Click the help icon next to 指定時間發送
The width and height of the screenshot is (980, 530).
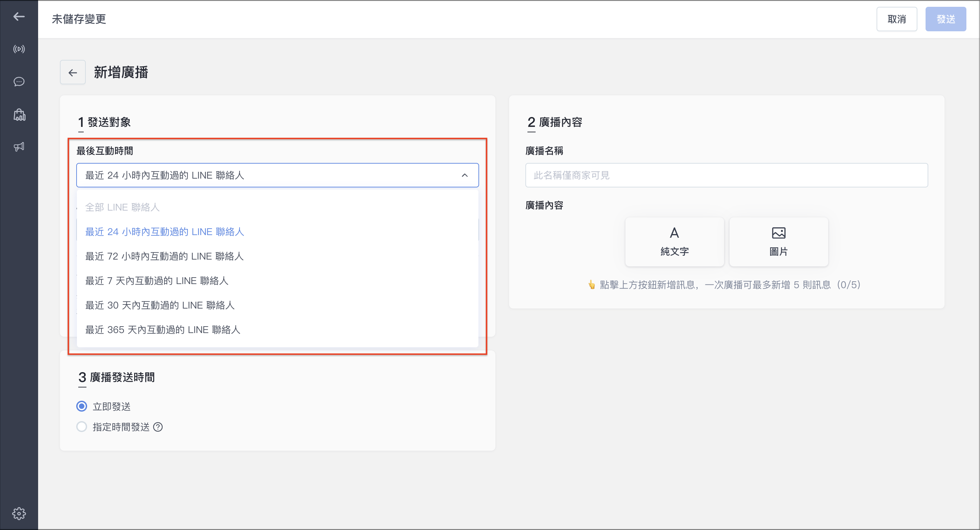158,427
